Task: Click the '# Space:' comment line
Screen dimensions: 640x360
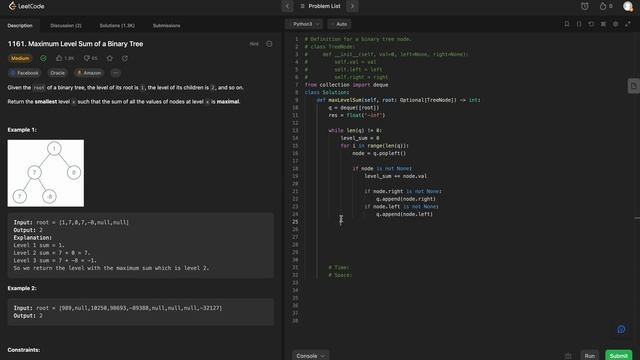Action: (x=340, y=275)
